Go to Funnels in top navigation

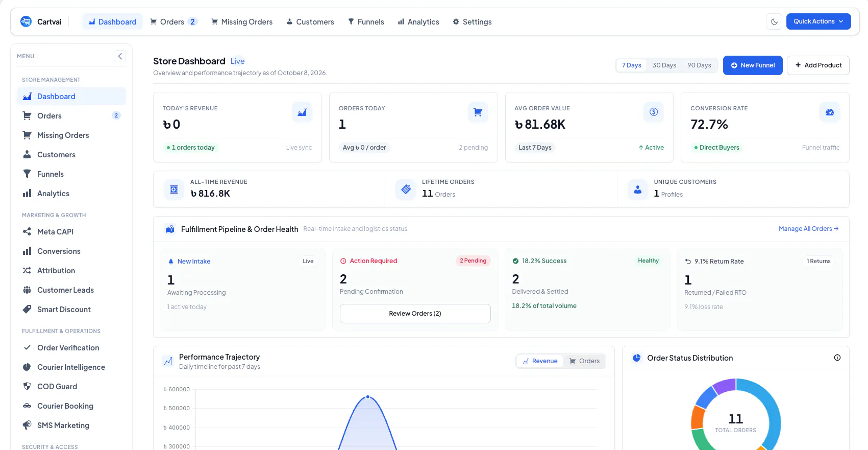click(x=366, y=22)
